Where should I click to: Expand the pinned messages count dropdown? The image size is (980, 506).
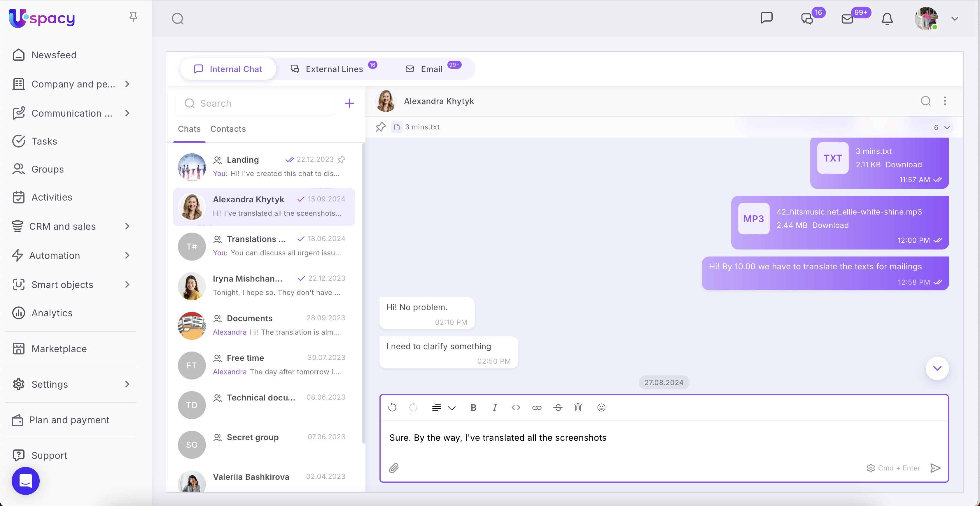click(942, 127)
